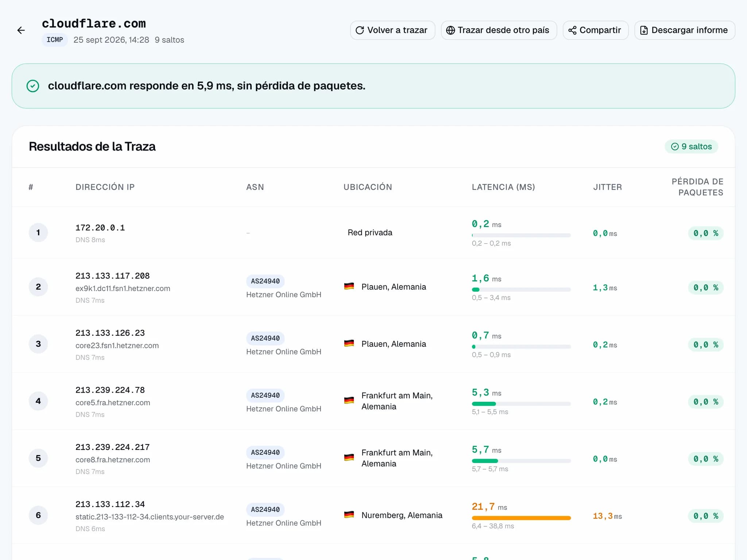Select hop number 3 badge
This screenshot has height=560, width=747.
[38, 344]
